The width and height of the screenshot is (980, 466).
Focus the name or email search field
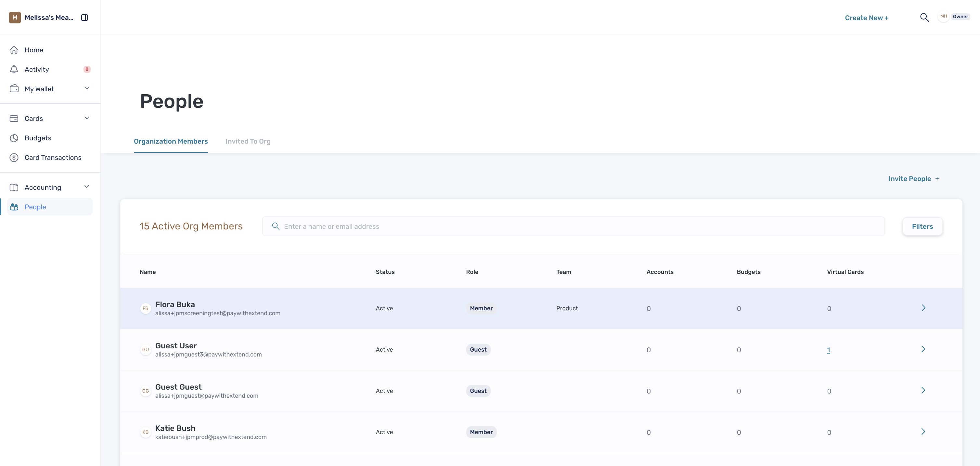[573, 227]
